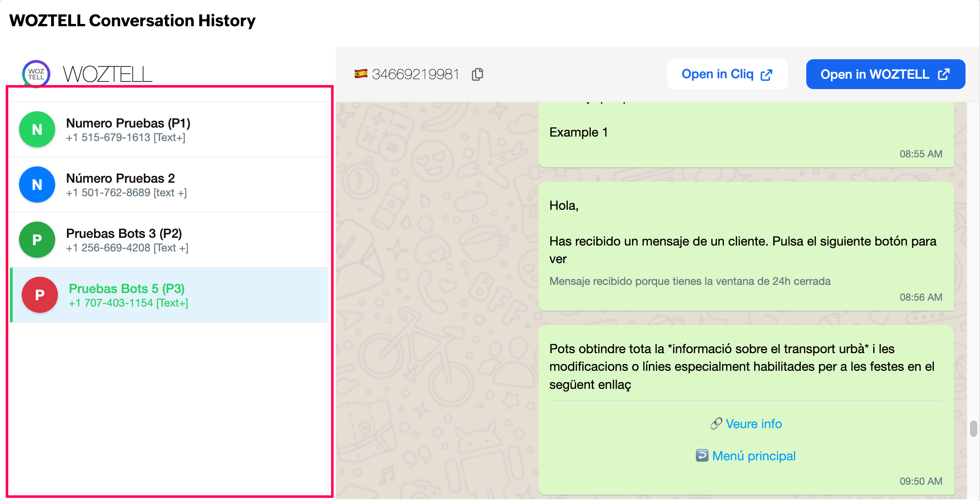The width and height of the screenshot is (980, 501).
Task: Click the Hola customer message bubble
Action: pyautogui.click(x=746, y=246)
